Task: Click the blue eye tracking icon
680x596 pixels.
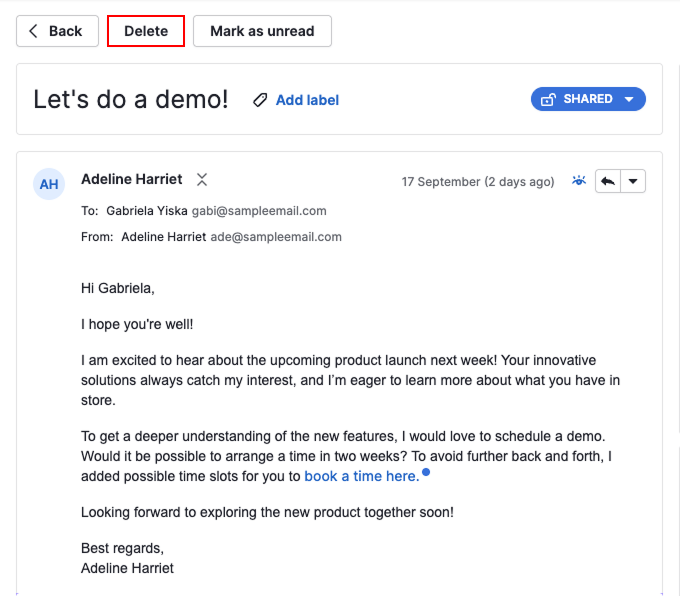Action: click(578, 181)
